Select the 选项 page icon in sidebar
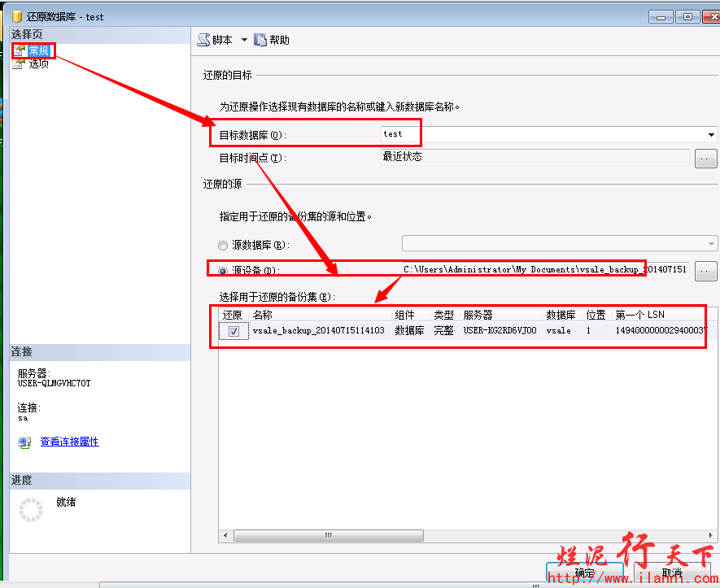This screenshot has height=588, width=720. coord(20,63)
